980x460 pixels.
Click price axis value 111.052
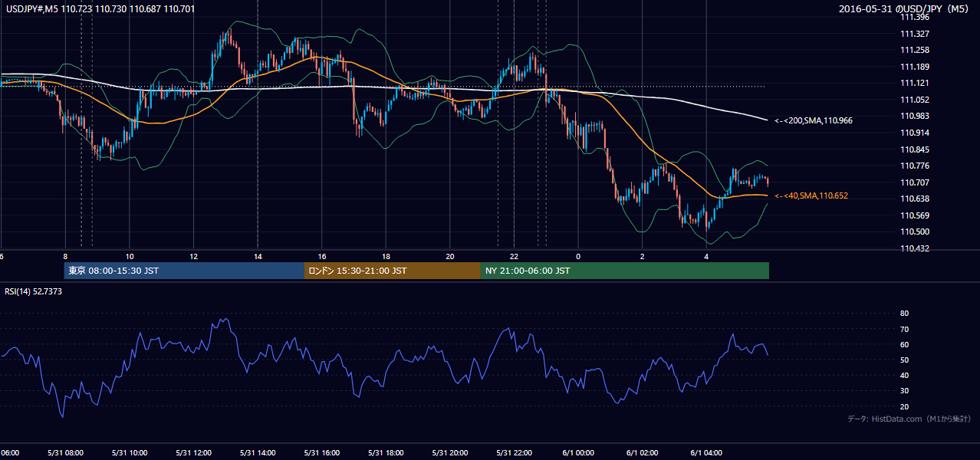click(x=913, y=100)
